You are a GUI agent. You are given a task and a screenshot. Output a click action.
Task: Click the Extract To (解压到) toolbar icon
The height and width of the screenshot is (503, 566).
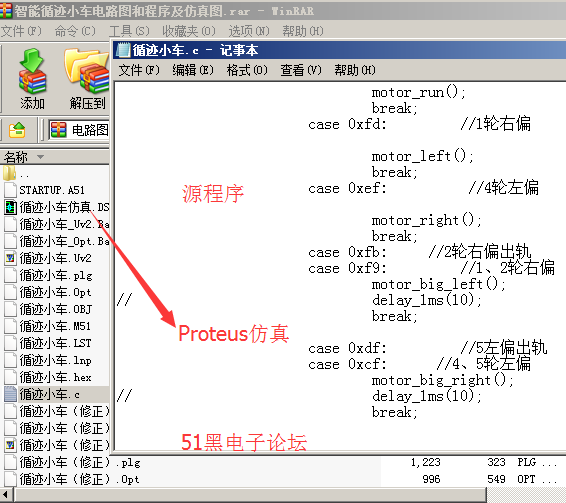pyautogui.click(x=87, y=71)
